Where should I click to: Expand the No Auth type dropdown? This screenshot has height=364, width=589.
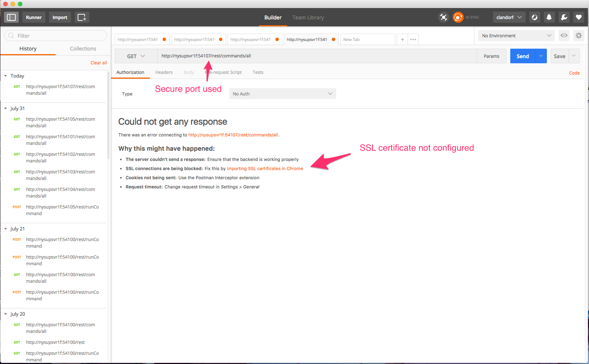click(282, 94)
